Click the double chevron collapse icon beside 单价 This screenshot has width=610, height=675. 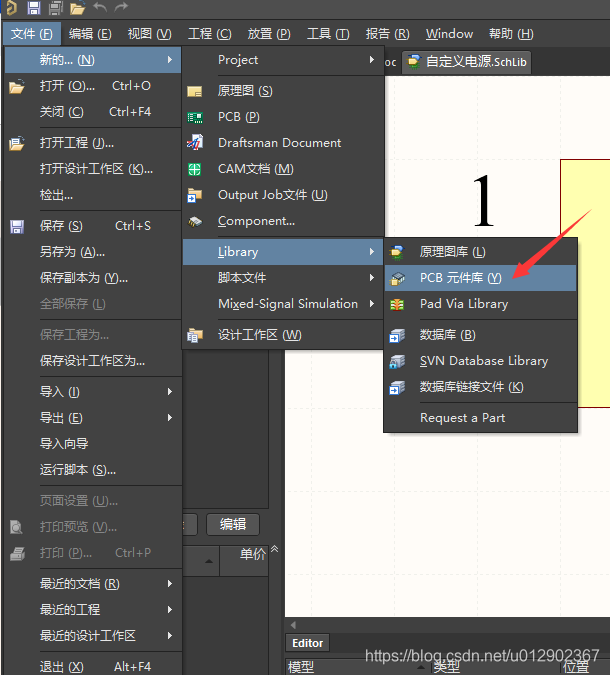click(x=275, y=549)
